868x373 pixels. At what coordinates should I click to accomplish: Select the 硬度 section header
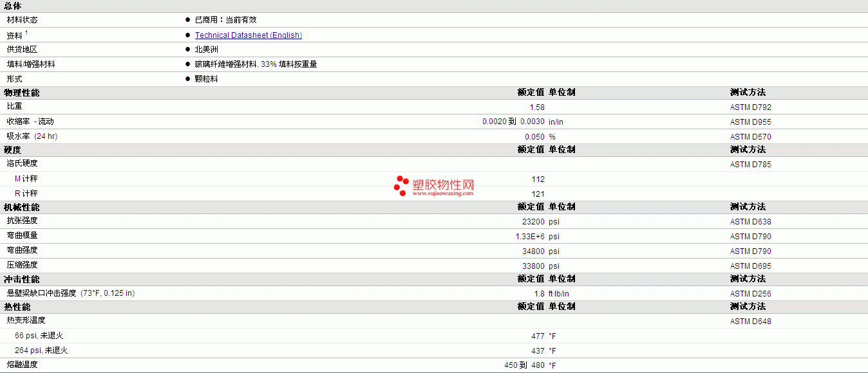point(13,150)
